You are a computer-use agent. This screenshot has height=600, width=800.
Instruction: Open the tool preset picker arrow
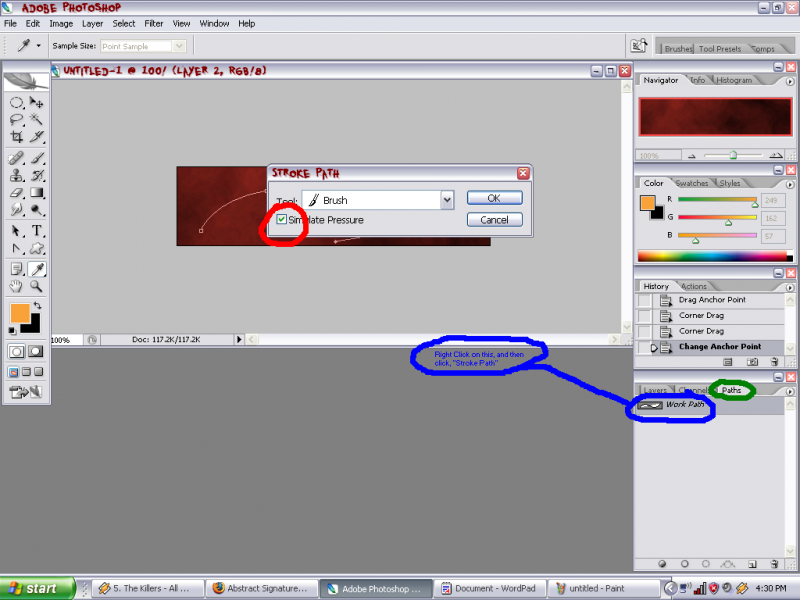[x=39, y=46]
